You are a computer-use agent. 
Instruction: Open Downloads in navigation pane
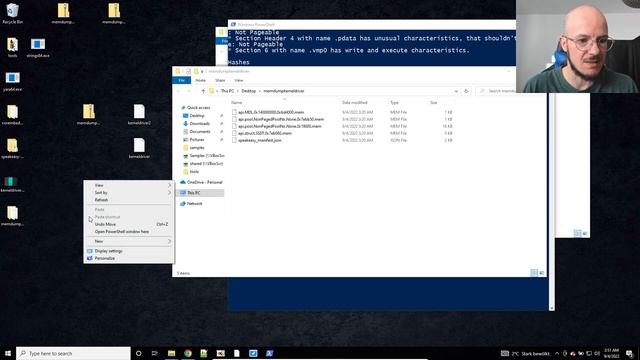coord(199,124)
